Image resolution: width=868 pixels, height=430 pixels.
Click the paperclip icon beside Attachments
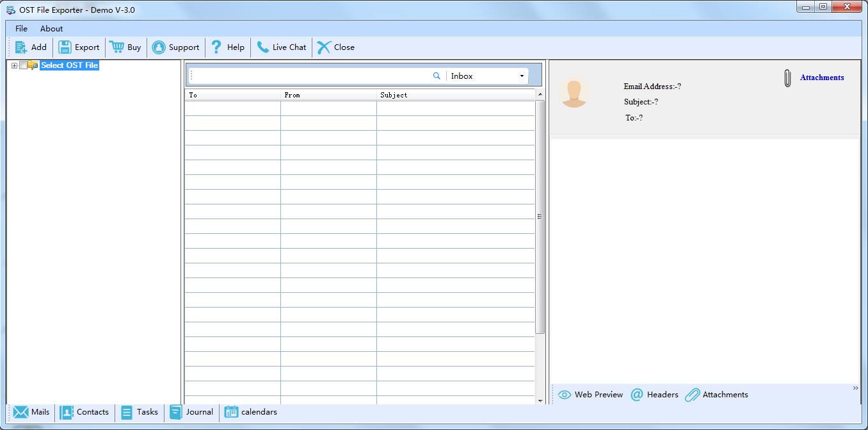click(787, 78)
